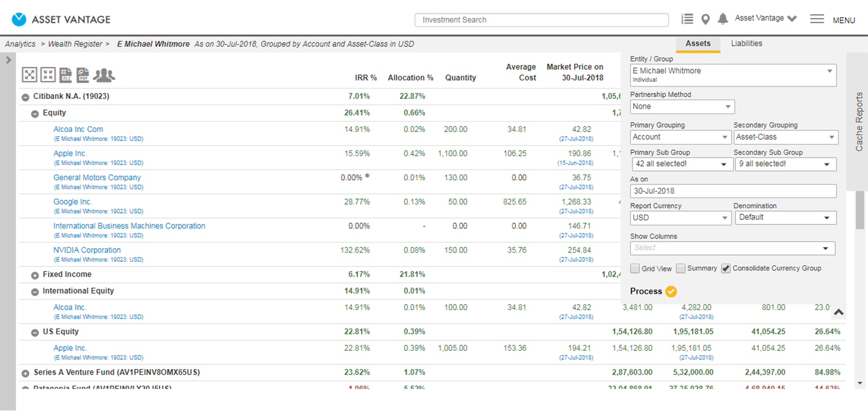Click the Average Cost column header
Screen dimensions: 868x417
(521, 72)
